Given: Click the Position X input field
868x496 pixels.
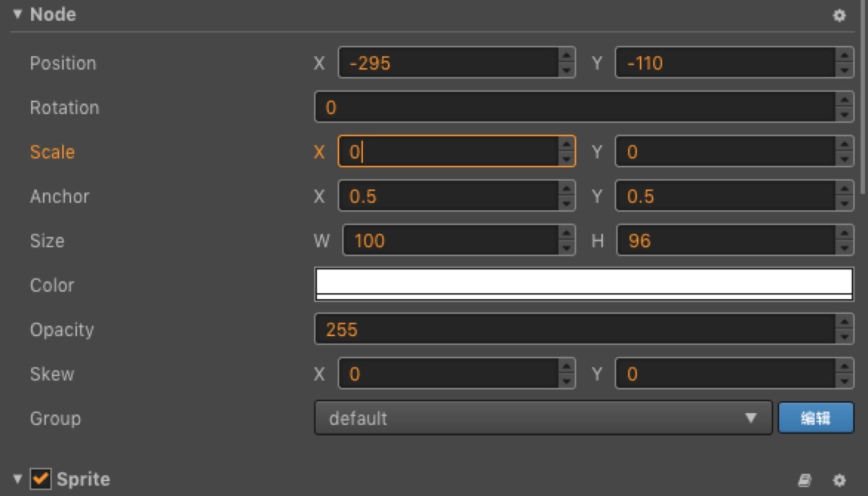Looking at the screenshot, I should point(448,63).
